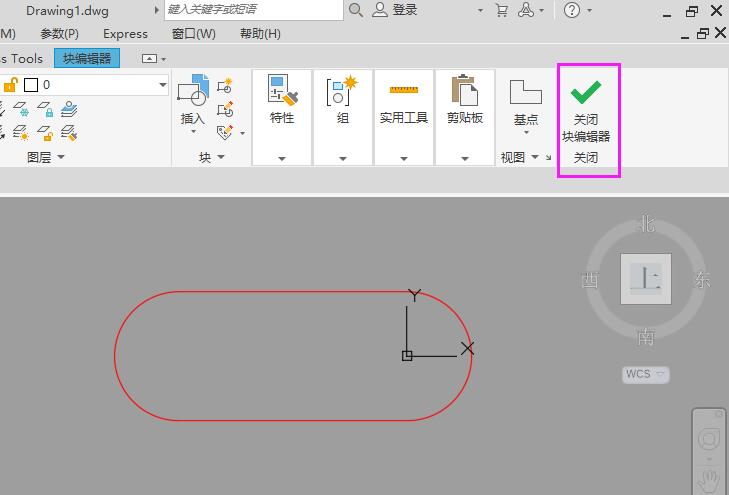This screenshot has width=729, height=495.
Task: Click the Unlock layer icon with orange padlock
Action: tap(45, 133)
